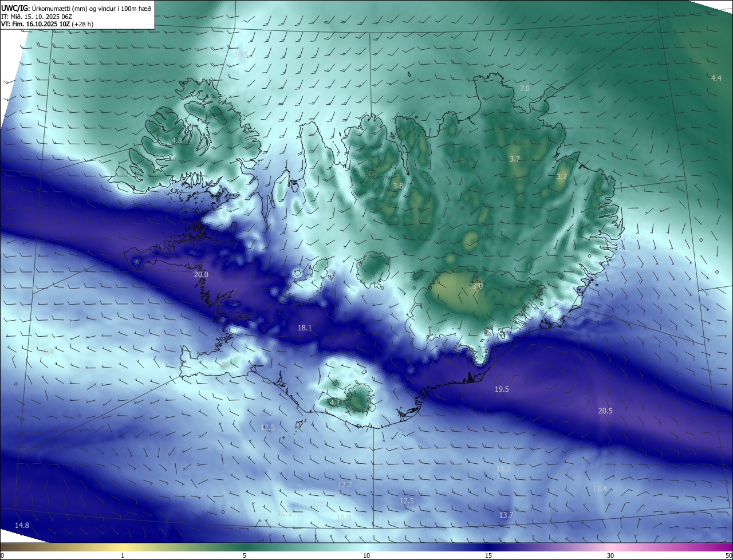Click the 11.4 value on the map
The image size is (733, 560).
pos(600,489)
